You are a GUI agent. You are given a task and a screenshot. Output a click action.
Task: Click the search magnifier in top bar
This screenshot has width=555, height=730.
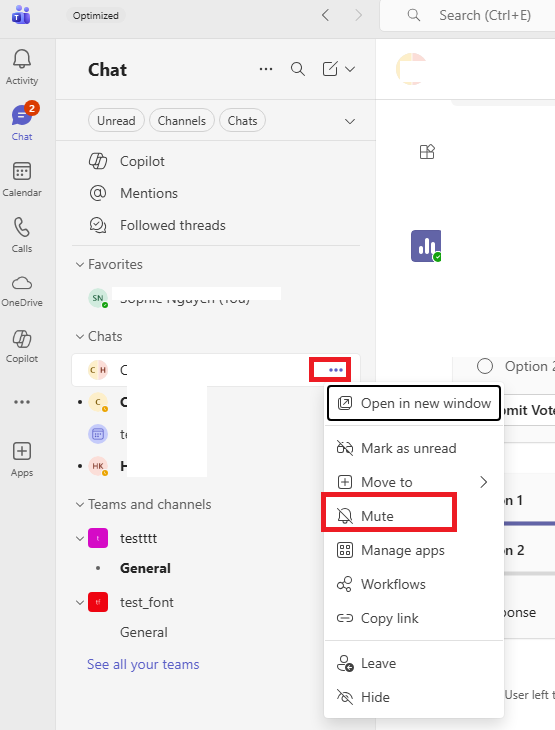pos(413,15)
